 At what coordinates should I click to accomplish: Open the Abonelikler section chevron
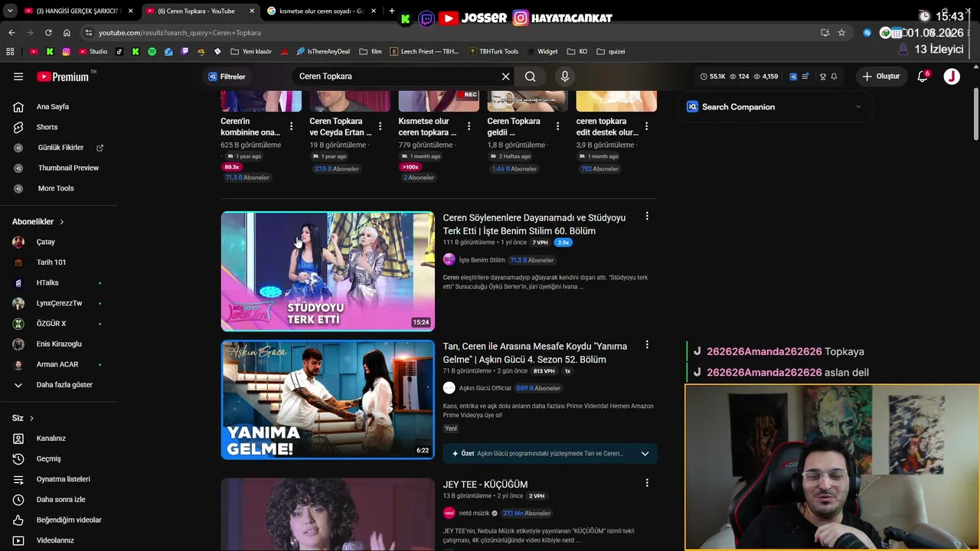point(62,222)
